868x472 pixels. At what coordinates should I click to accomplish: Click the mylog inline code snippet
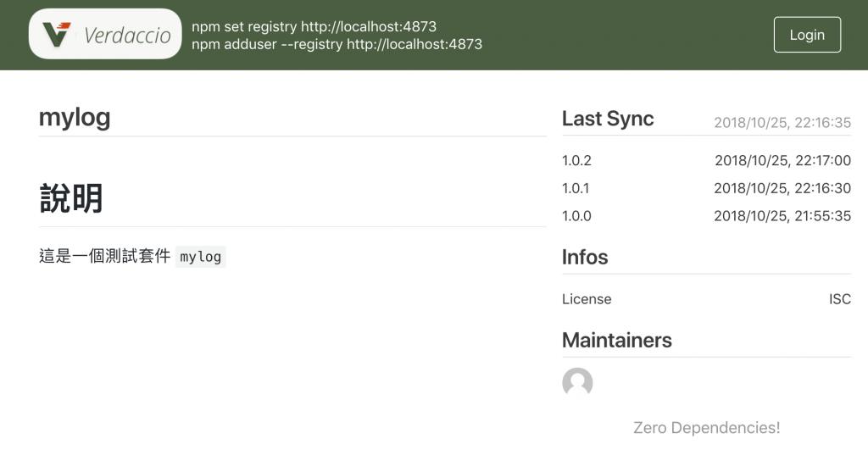(x=201, y=257)
